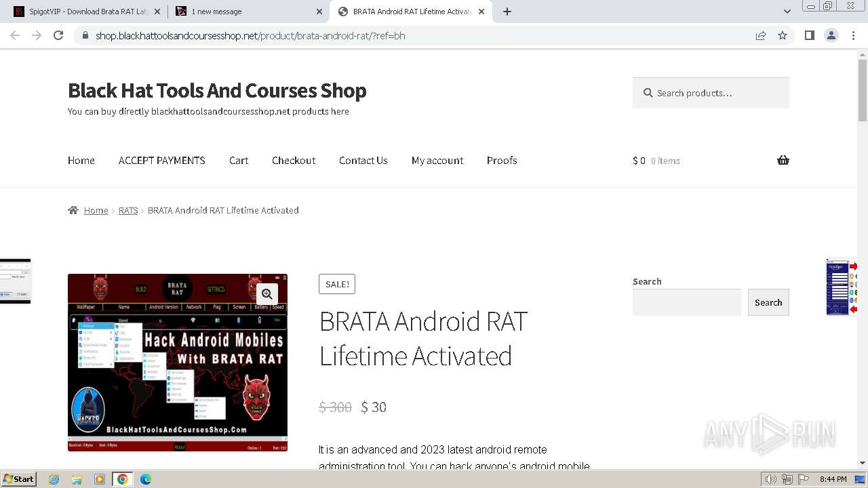Open the Windows Start button
The image size is (868, 488).
19,479
